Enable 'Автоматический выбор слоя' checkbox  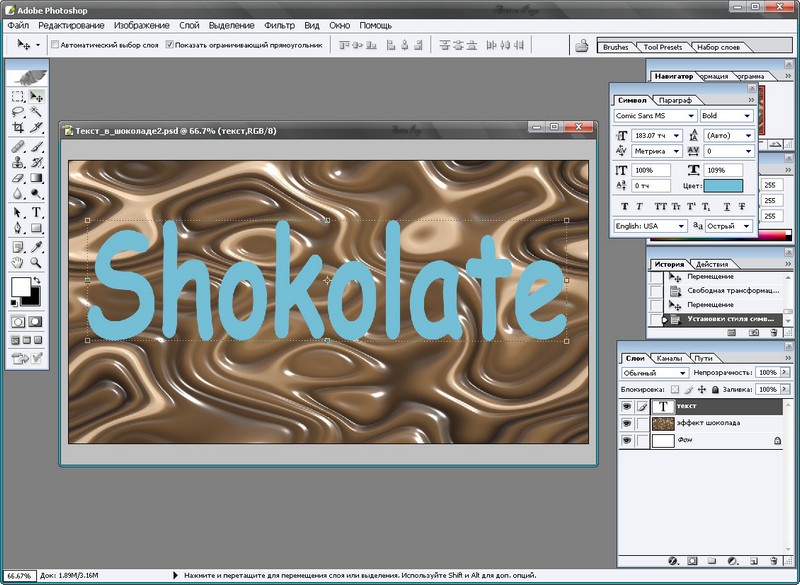[x=55, y=45]
